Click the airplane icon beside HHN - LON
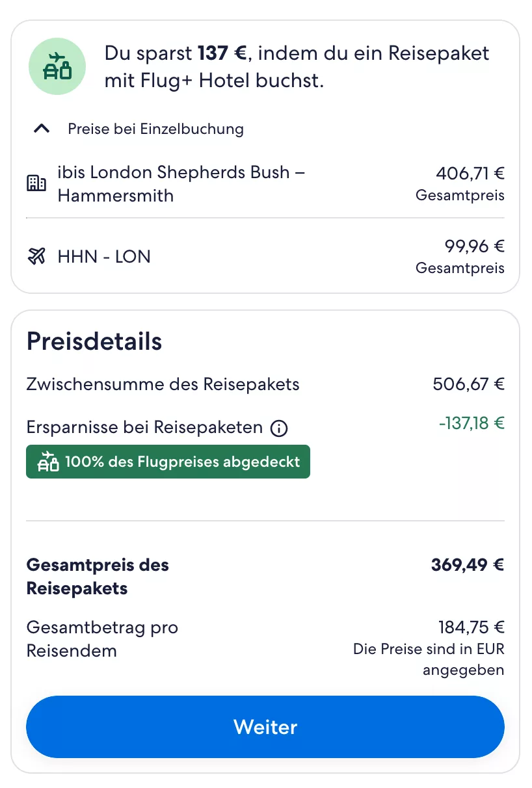 click(36, 257)
